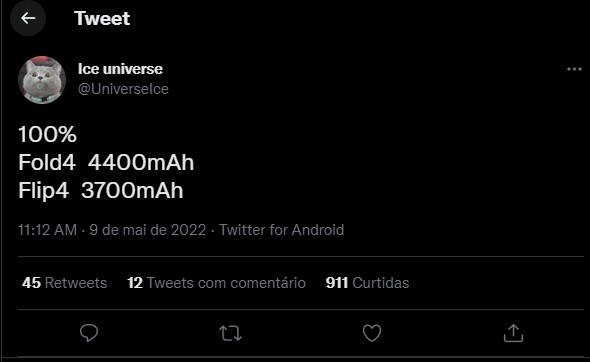The width and height of the screenshot is (590, 362).
Task: Click the Tweet header title
Action: click(x=102, y=18)
